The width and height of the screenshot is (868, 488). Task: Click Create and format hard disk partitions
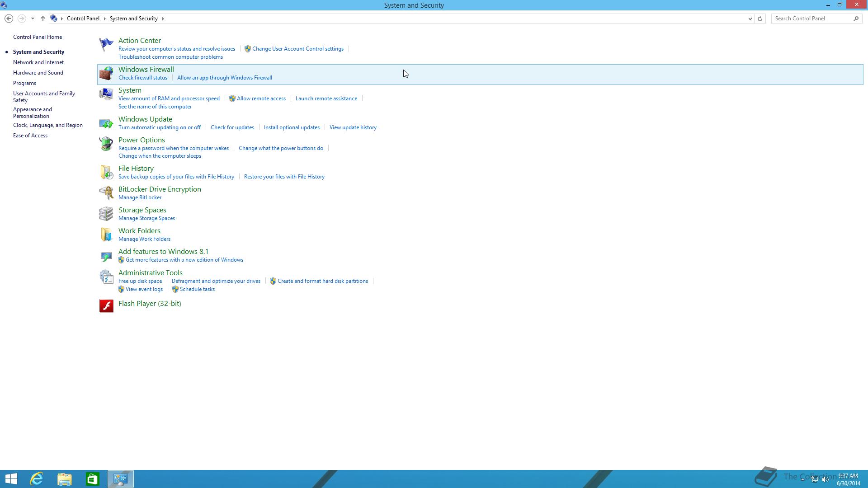pos(323,281)
